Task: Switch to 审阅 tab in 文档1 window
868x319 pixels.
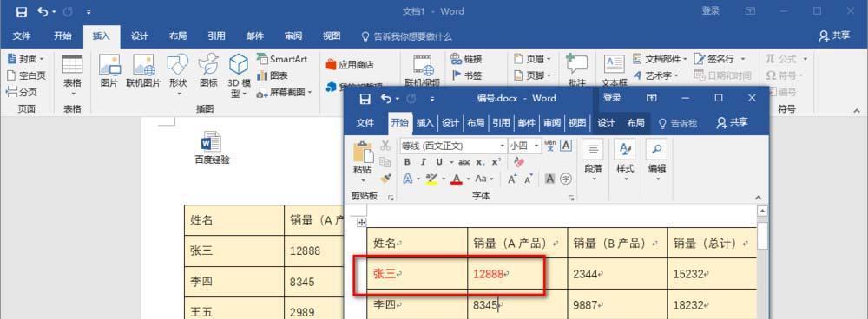Action: coord(293,36)
